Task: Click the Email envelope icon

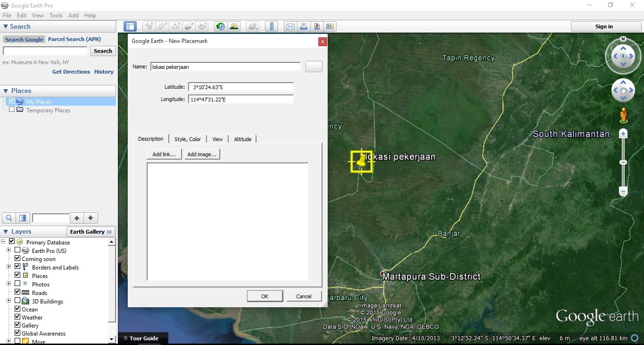Action: [x=290, y=26]
